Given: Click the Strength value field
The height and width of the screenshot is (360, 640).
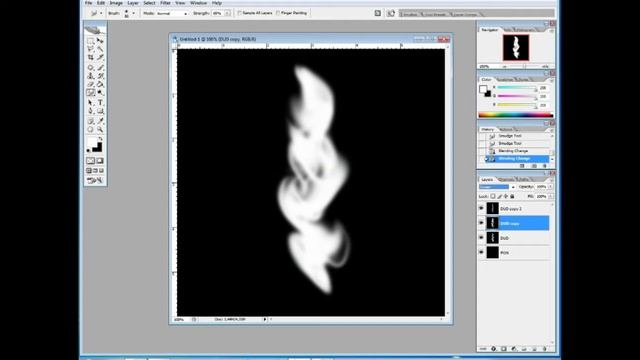Looking at the screenshot, I should 217,13.
